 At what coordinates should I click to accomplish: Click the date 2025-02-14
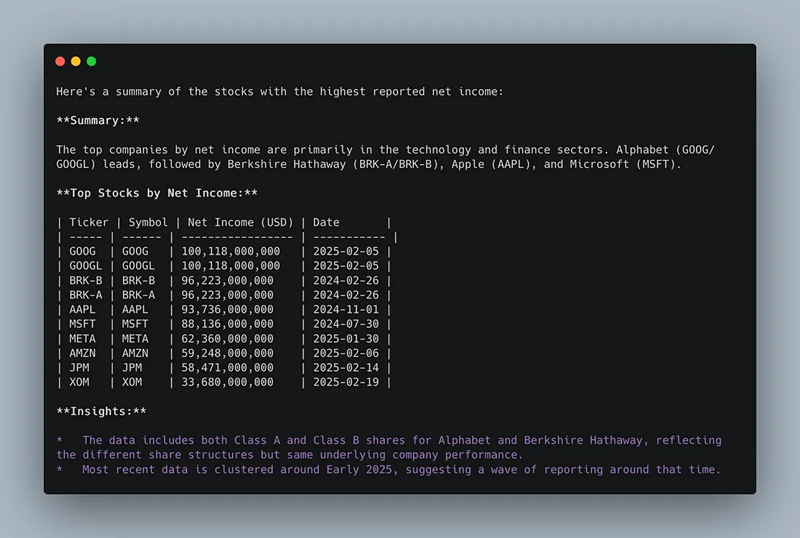[x=346, y=368]
